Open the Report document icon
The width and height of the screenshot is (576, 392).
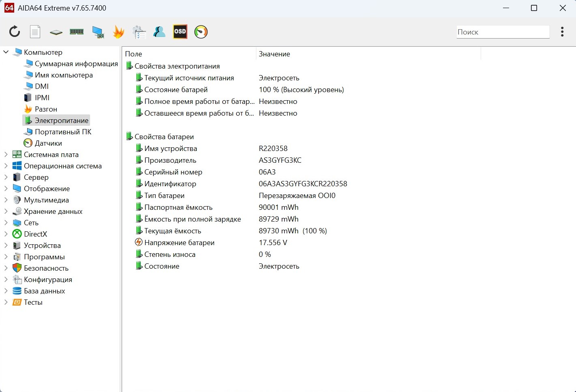click(x=35, y=32)
